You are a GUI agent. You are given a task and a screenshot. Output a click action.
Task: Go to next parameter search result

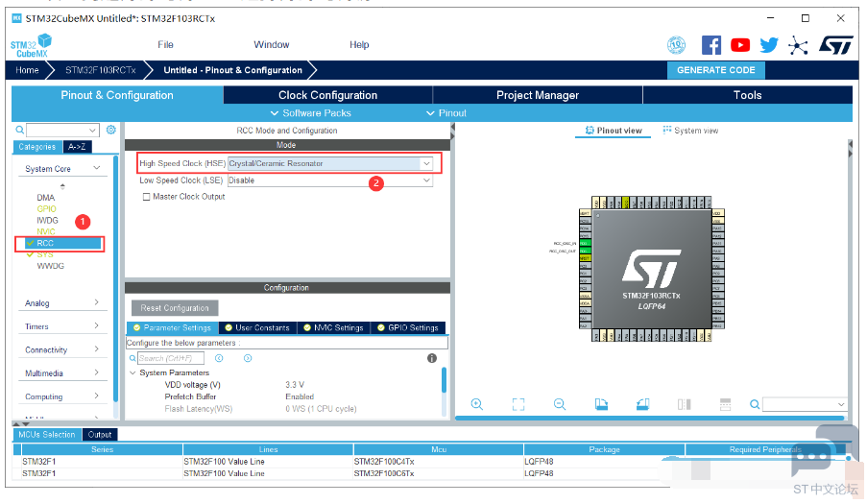(x=248, y=358)
